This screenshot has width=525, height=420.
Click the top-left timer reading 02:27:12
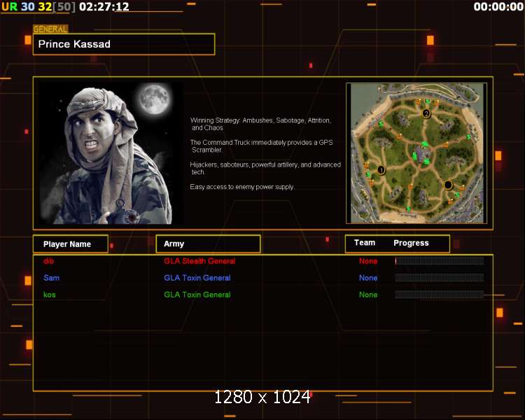(x=104, y=7)
